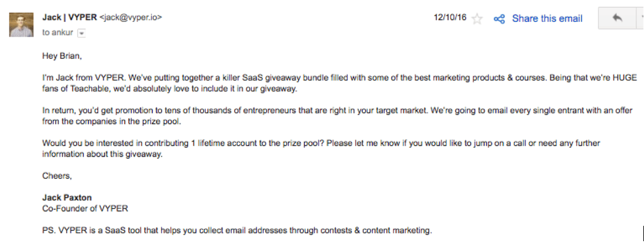
Task: Click the blue share icon
Action: pos(499,19)
